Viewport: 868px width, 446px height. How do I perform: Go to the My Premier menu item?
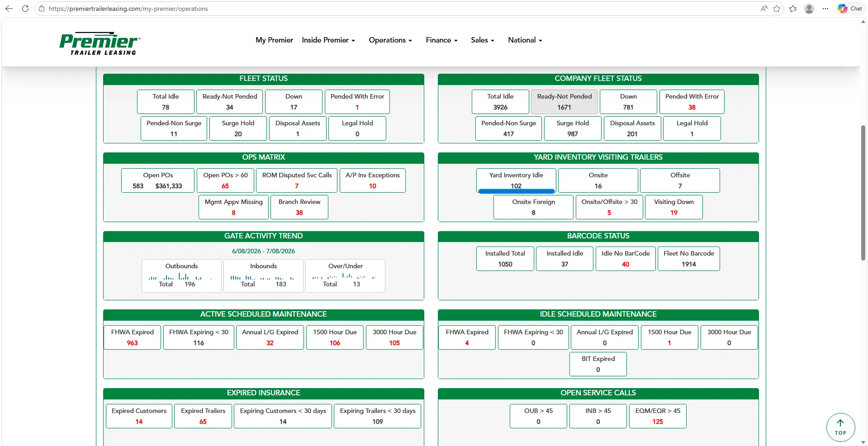pyautogui.click(x=274, y=40)
